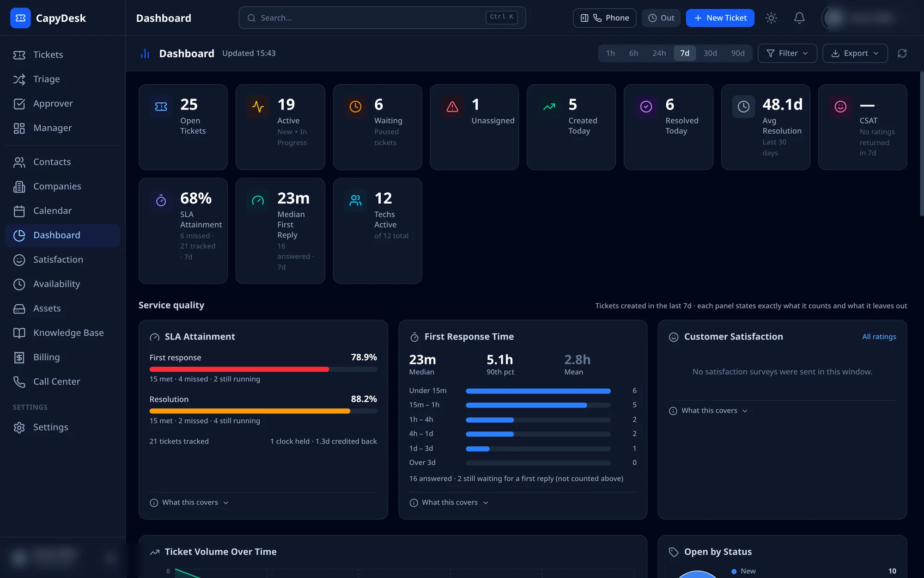The image size is (924, 578).
Task: Expand Customer Satisfaction What this covers
Action: click(708, 411)
